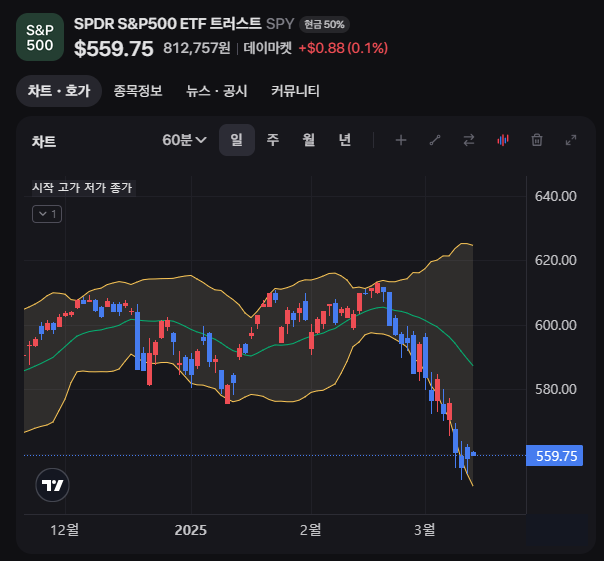Toggle the candlestick chart type icon
Screen dimensions: 604x561
503,140
